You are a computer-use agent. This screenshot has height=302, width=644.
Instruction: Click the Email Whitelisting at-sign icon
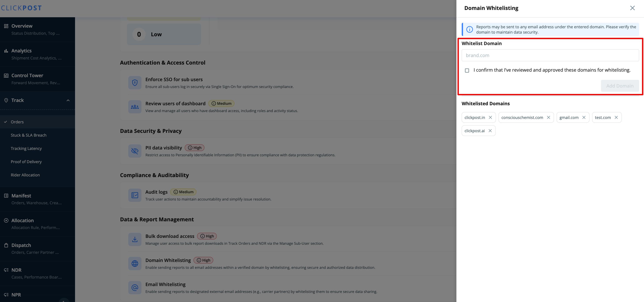135,287
